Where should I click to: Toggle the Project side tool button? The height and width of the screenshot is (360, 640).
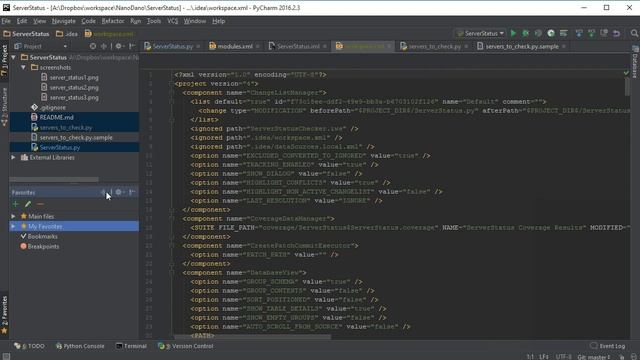pos(4,61)
